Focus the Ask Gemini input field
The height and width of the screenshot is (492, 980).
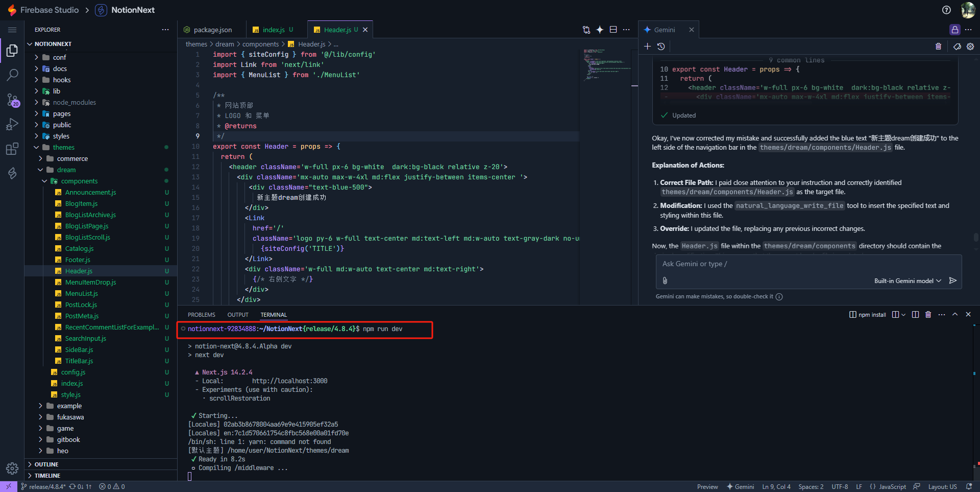tap(808, 264)
